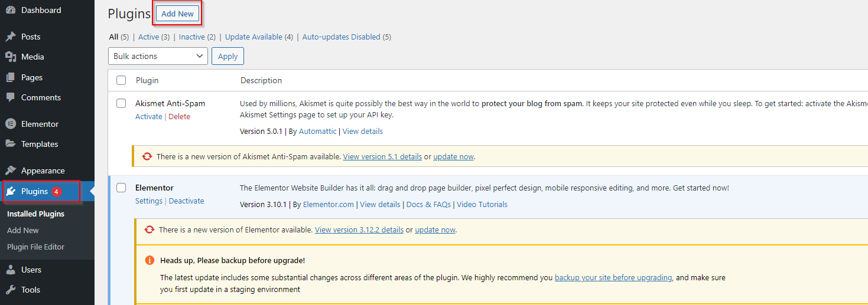The width and height of the screenshot is (868, 305).
Task: Open Elementor Video Tutorials link
Action: 482,204
